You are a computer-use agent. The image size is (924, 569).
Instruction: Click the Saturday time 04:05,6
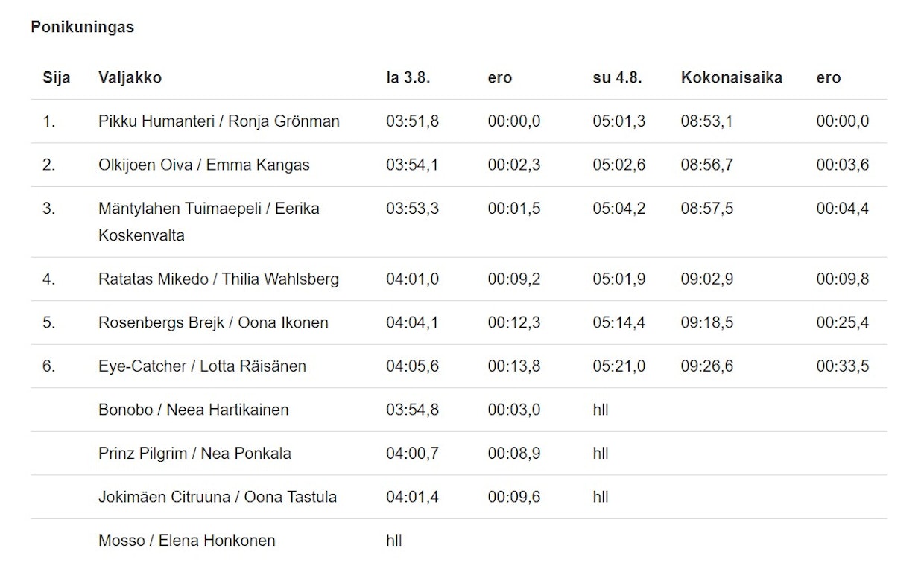click(x=412, y=366)
